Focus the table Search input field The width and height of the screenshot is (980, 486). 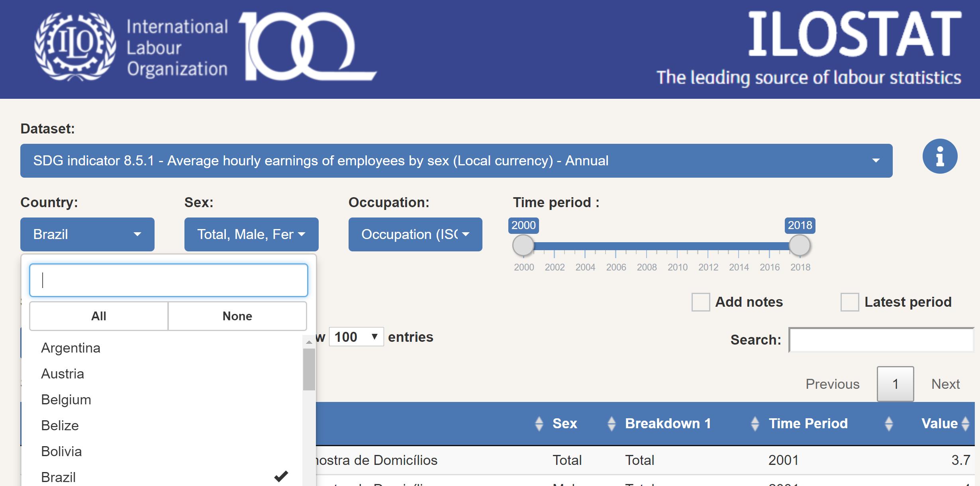pos(881,340)
